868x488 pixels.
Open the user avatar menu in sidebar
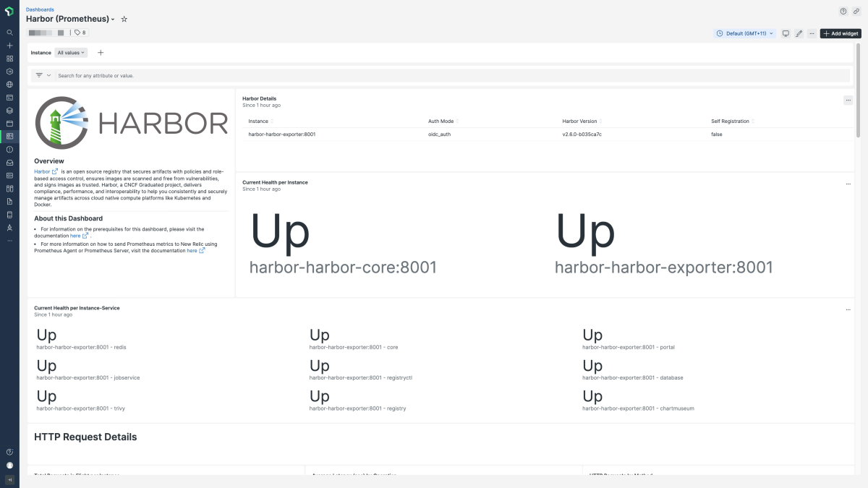click(9, 466)
